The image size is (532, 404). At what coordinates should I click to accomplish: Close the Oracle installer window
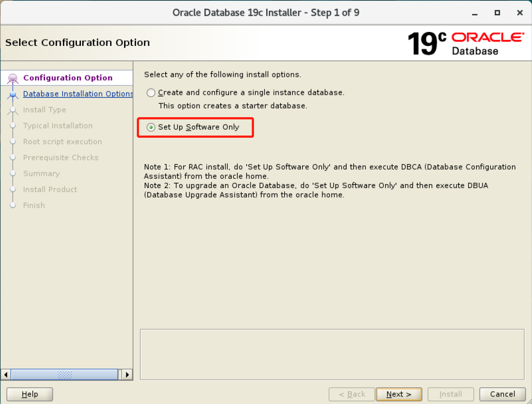pyautogui.click(x=520, y=13)
